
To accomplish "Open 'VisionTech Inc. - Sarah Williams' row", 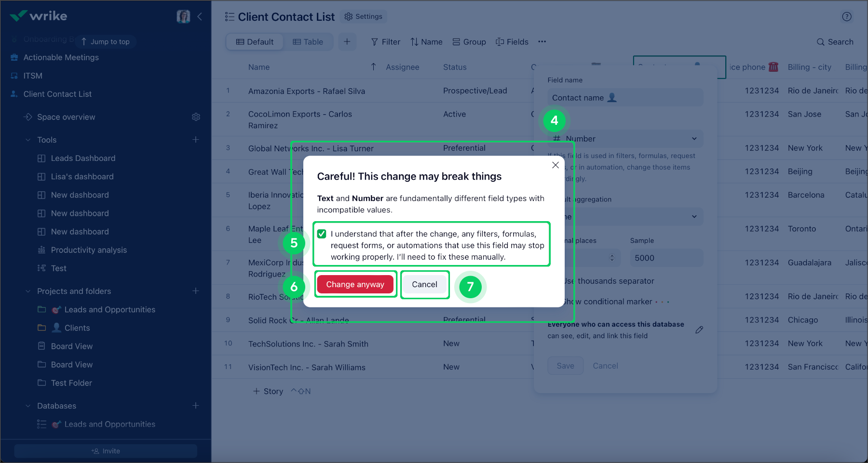I will pyautogui.click(x=307, y=368).
